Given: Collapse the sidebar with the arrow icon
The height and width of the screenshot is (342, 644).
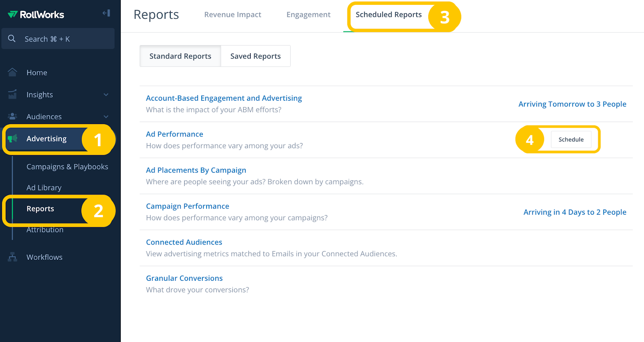Looking at the screenshot, I should point(106,13).
